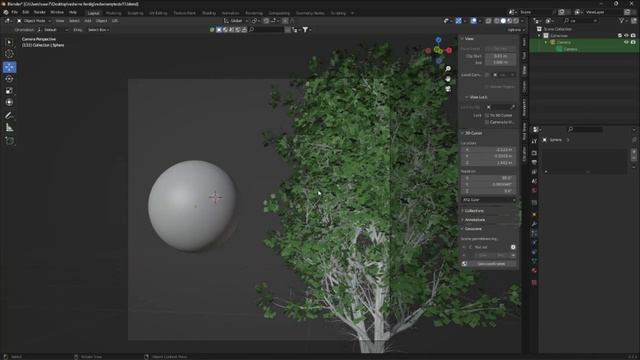The width and height of the screenshot is (640, 360).
Task: Open the sidebar Item tab
Action: pos(524,42)
